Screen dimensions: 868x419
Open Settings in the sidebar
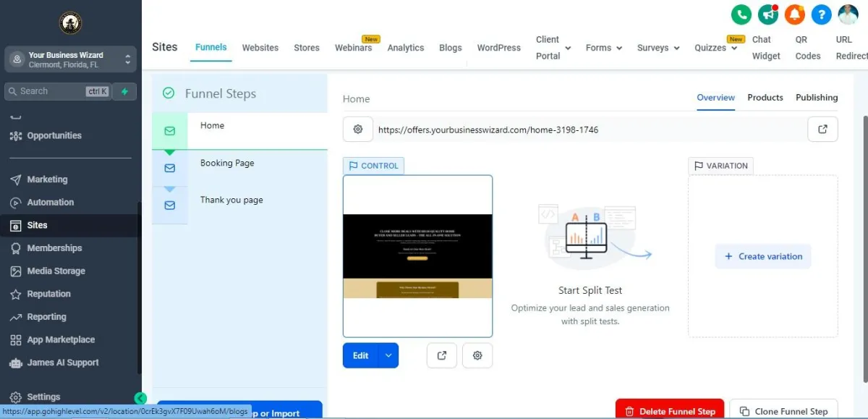click(x=43, y=397)
